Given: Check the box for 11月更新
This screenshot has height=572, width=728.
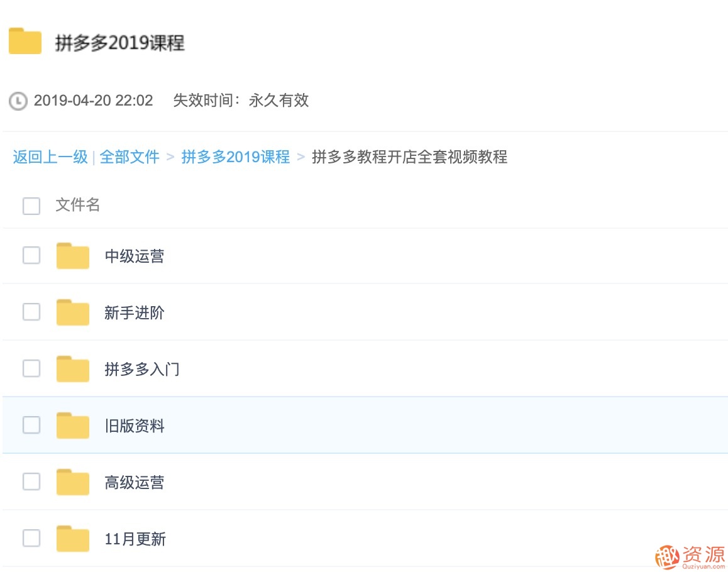Looking at the screenshot, I should [x=31, y=539].
